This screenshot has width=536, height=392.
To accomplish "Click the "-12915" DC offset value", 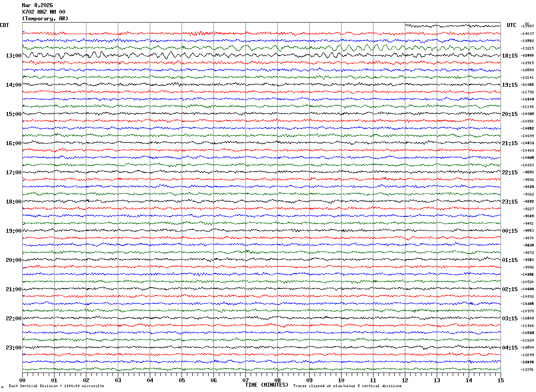I will (x=527, y=63).
